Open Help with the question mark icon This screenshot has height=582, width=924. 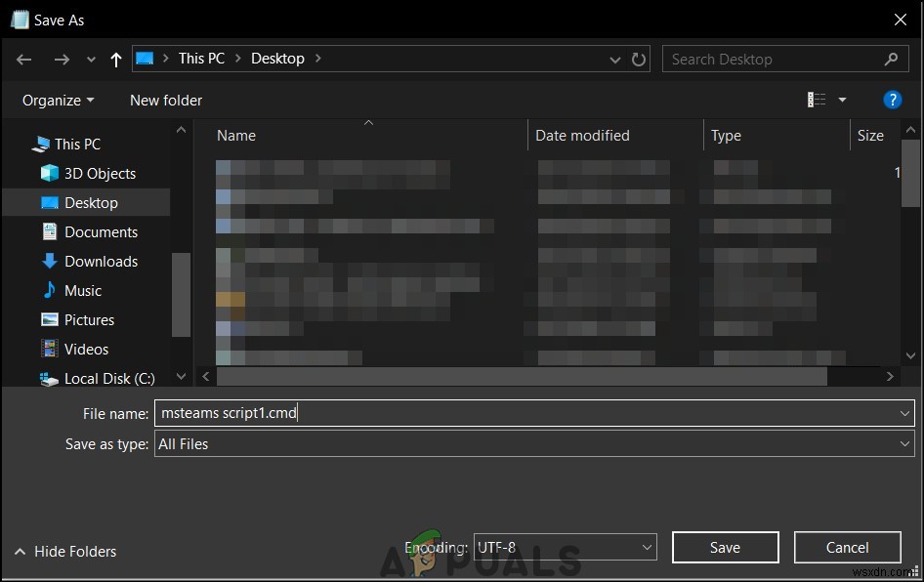893,99
